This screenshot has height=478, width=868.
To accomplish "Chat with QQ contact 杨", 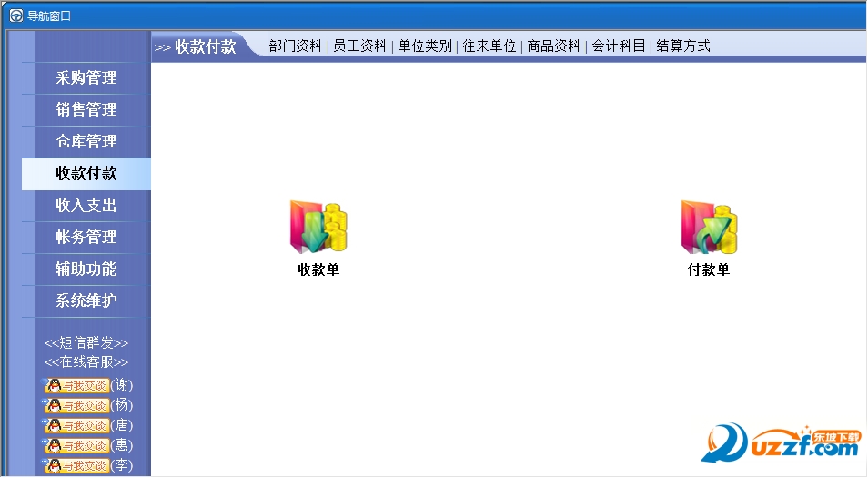I will (76, 405).
